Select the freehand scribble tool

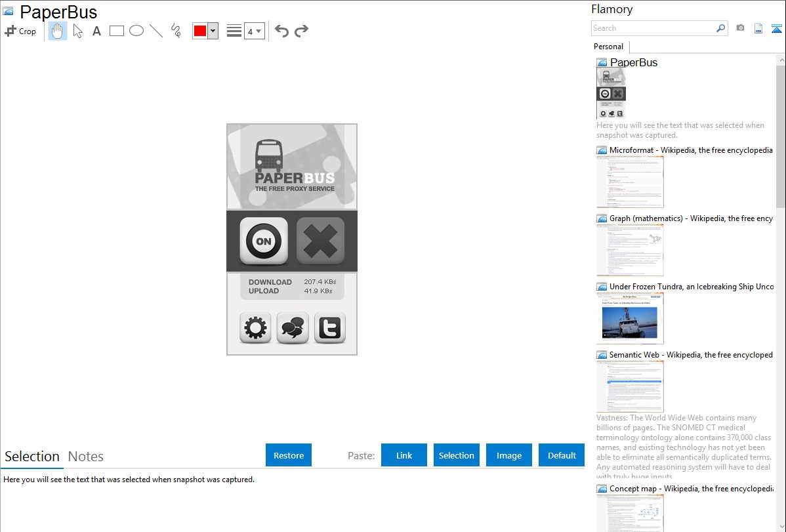[176, 31]
